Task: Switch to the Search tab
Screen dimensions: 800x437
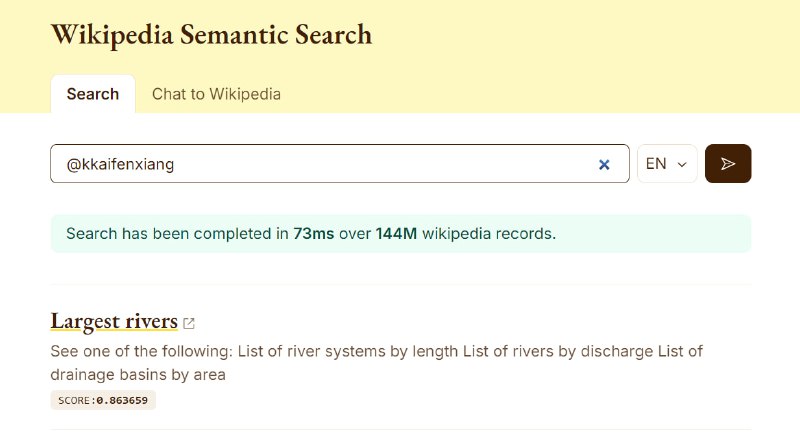Action: click(x=93, y=94)
